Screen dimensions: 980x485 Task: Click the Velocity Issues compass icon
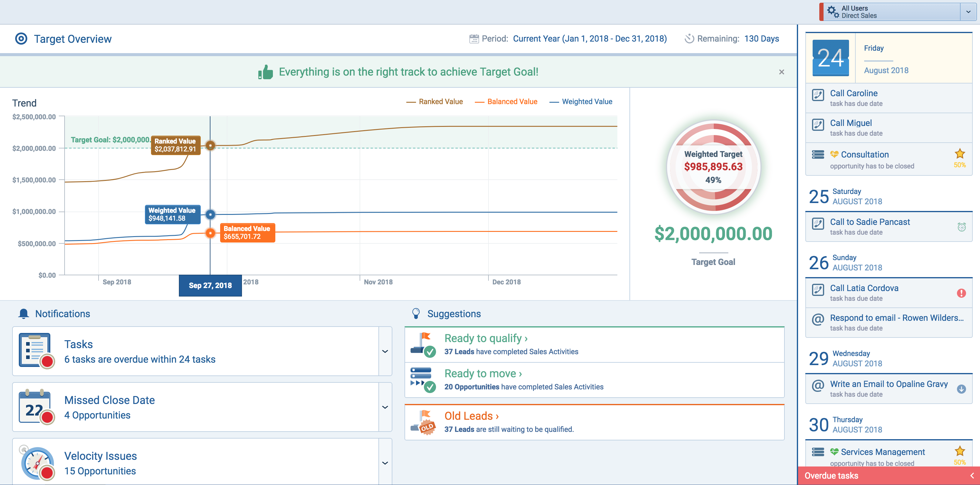coord(36,463)
